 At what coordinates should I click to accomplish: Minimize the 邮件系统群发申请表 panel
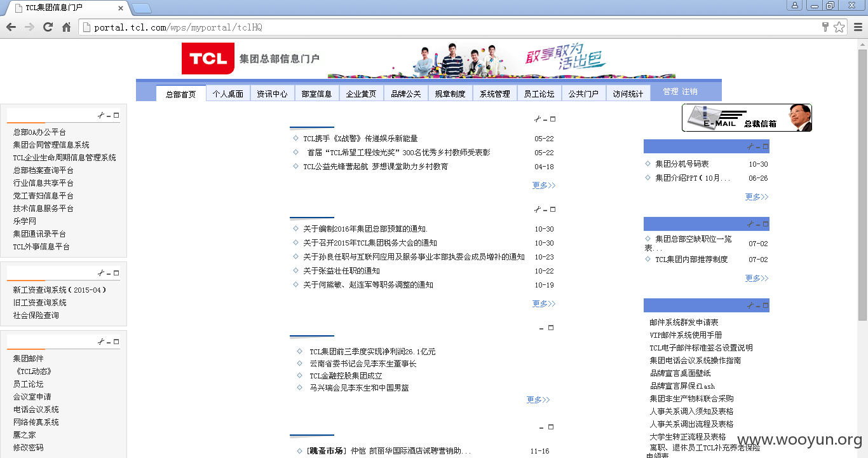(x=758, y=306)
